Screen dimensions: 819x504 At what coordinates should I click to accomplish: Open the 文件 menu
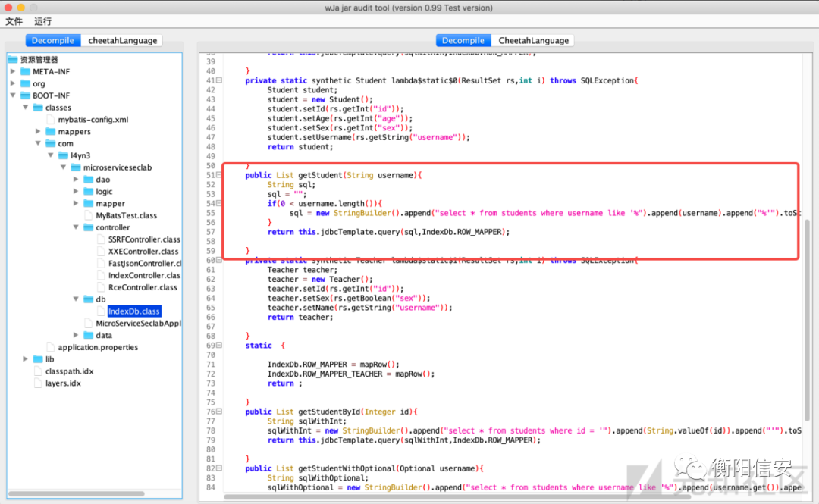(14, 21)
